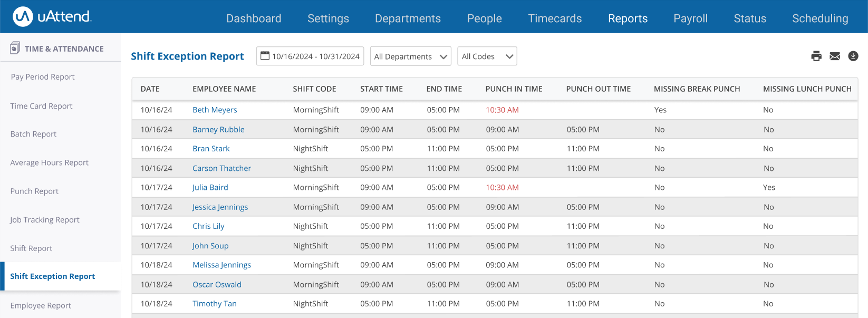The image size is (868, 318).
Task: Click Julia Baird's red 10:30 AM punch in
Action: click(x=502, y=187)
